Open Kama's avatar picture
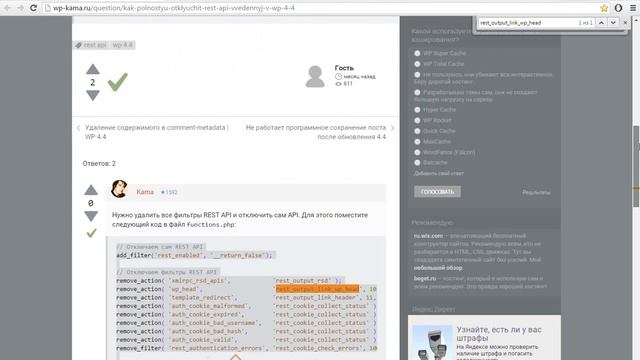The image size is (640, 360). (x=119, y=189)
